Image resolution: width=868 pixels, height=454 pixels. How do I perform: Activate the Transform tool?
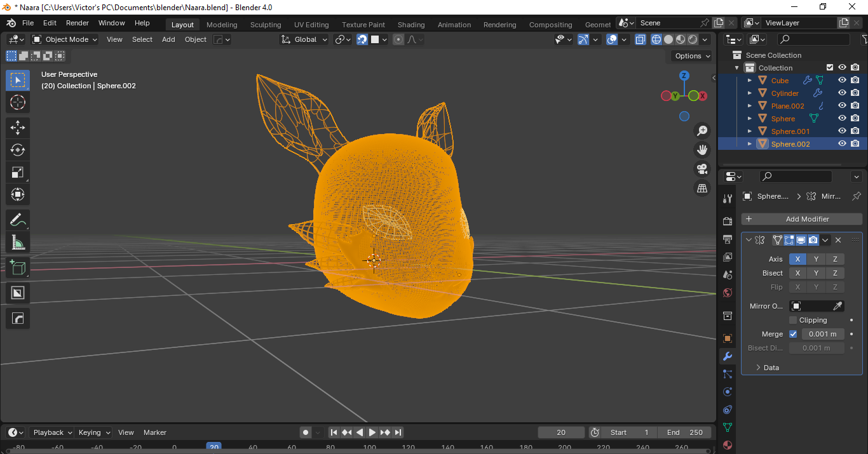18,194
